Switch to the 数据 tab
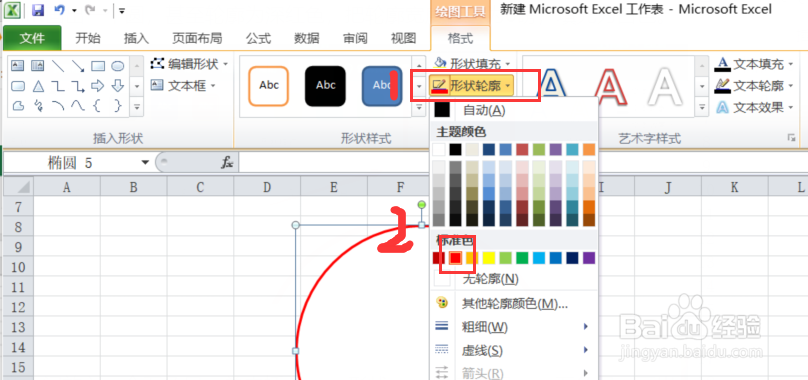The width and height of the screenshot is (808, 380). point(307,38)
